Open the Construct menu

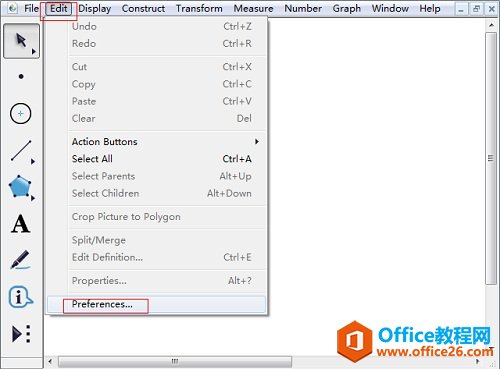tap(143, 8)
